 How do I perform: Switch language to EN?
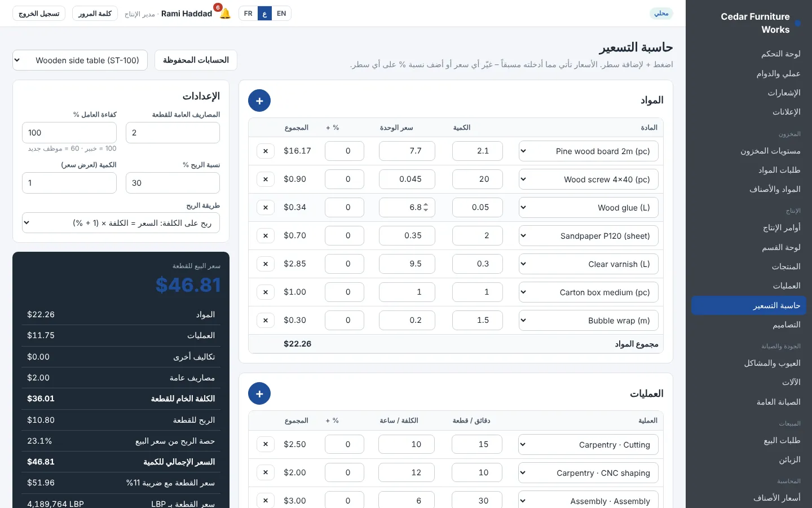coord(281,14)
